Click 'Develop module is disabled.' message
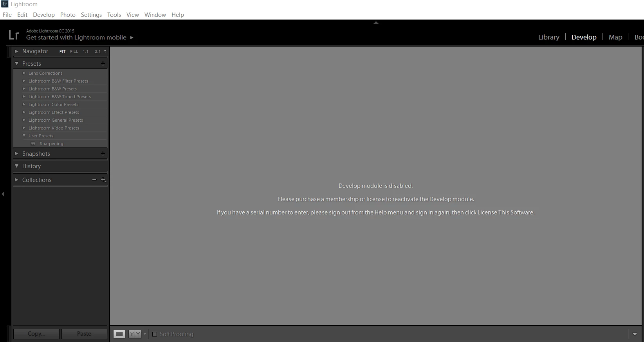644x342 pixels. (x=376, y=186)
